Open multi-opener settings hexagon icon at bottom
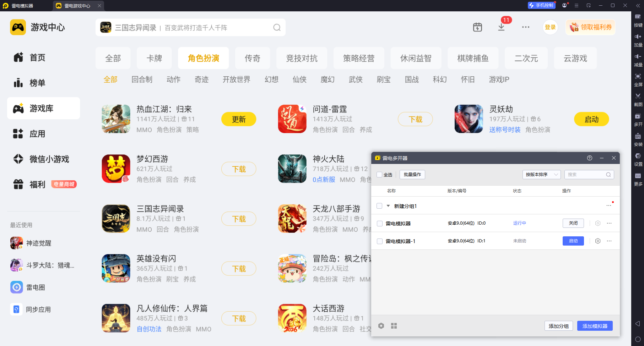 381,326
